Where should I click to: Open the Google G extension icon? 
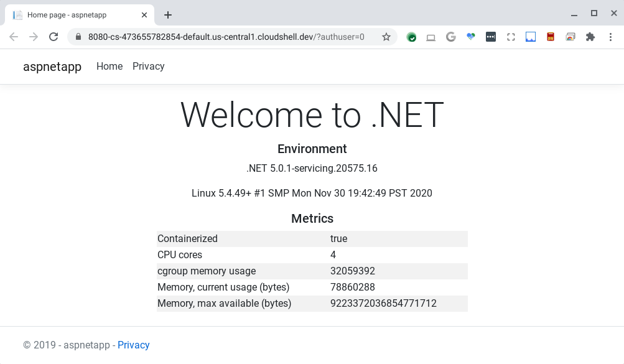pos(450,37)
